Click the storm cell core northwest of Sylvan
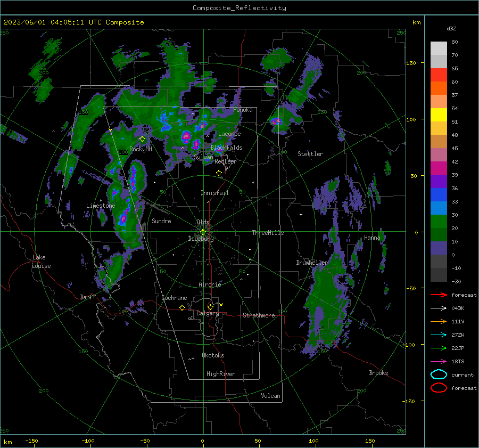The height and width of the screenshot is (448, 479). pyautogui.click(x=186, y=137)
